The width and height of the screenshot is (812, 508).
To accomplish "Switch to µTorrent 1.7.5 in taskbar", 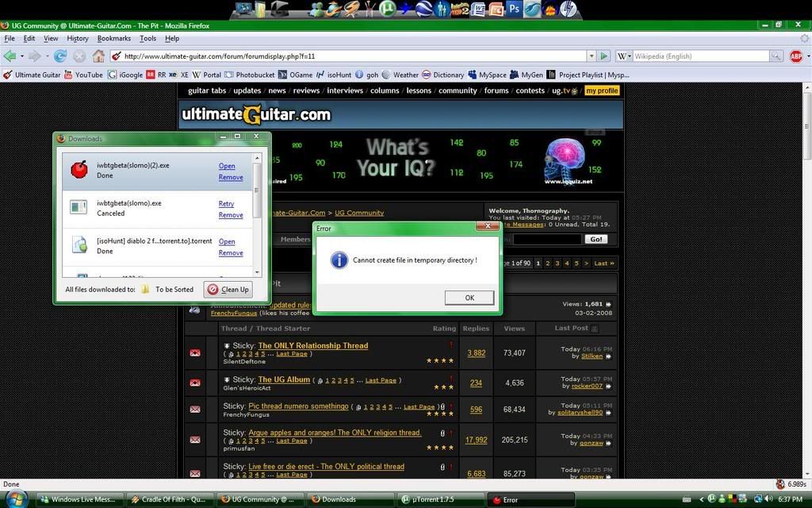I will coord(439,499).
